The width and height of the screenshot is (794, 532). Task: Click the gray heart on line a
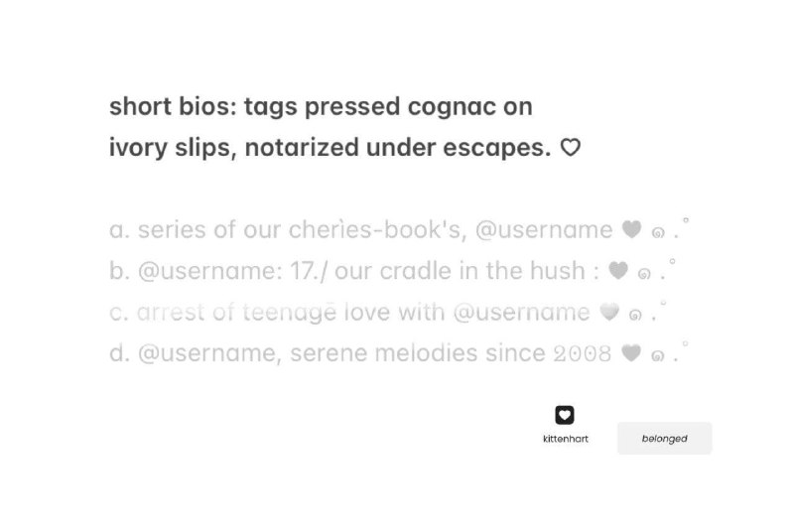point(631,229)
